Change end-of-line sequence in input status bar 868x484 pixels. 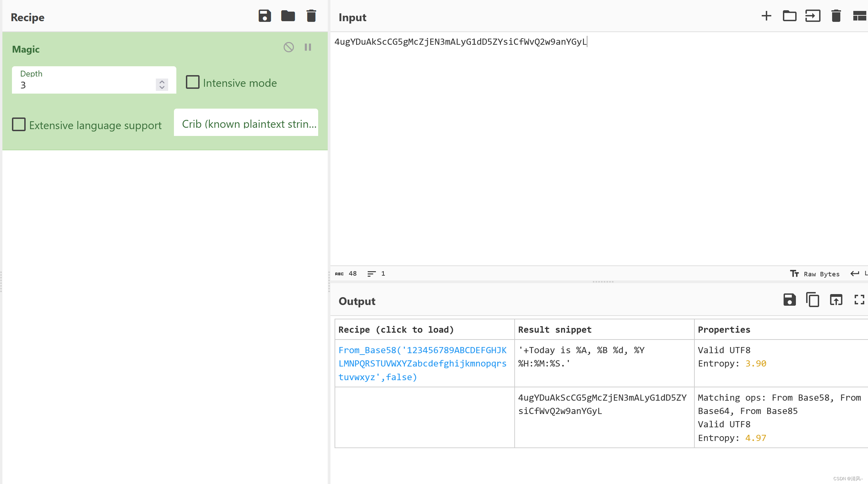[859, 274]
